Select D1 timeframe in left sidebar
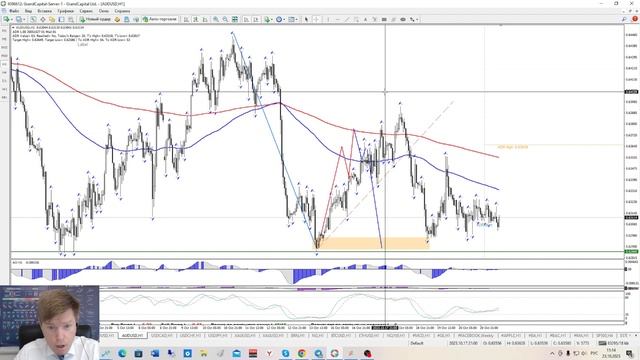 4,81
